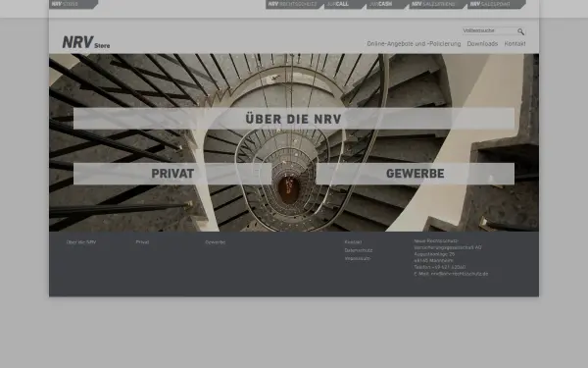Open footer link Privat

tap(142, 242)
